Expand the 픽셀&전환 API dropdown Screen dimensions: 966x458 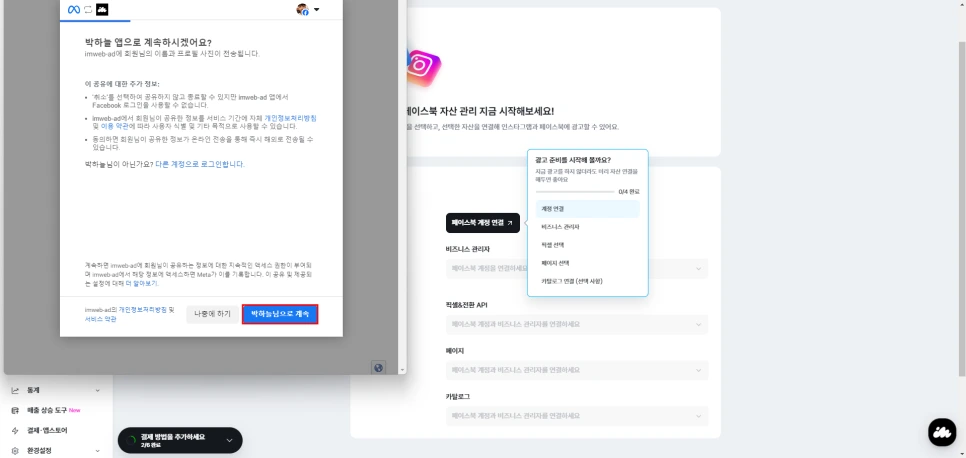577,324
